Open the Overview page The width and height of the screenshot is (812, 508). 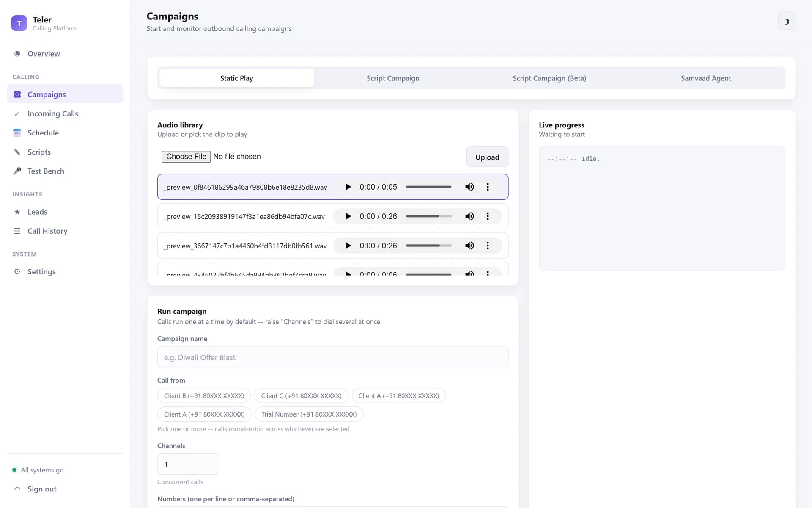(x=65, y=54)
